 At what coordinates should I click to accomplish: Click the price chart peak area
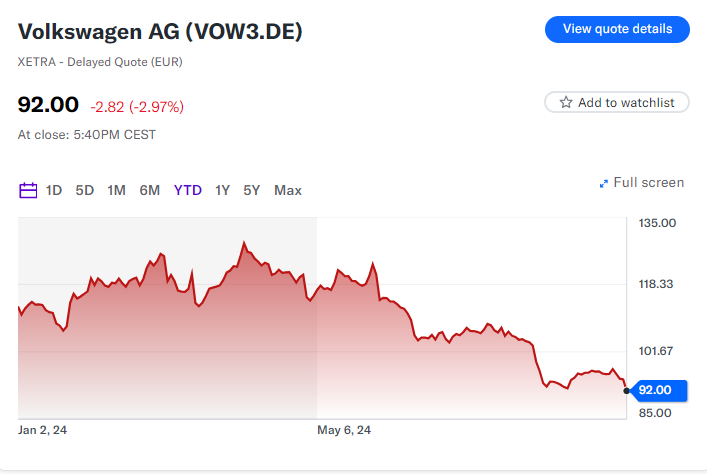point(243,243)
